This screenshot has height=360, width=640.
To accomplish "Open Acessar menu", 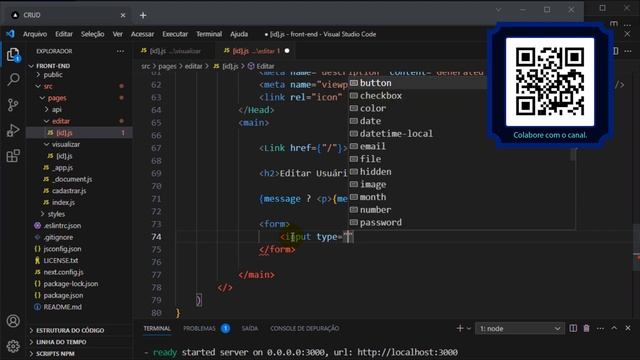I will click(142, 34).
